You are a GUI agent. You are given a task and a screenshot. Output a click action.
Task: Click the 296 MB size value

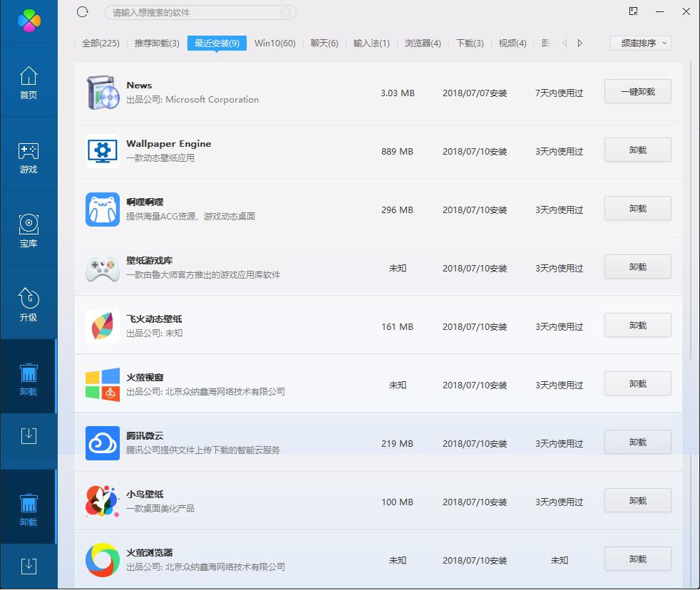(397, 210)
